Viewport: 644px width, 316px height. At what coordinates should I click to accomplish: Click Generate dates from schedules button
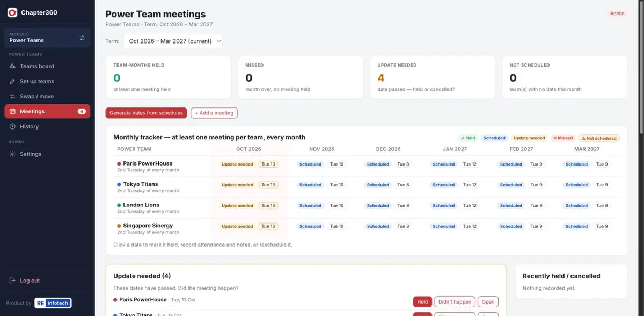coord(147,113)
